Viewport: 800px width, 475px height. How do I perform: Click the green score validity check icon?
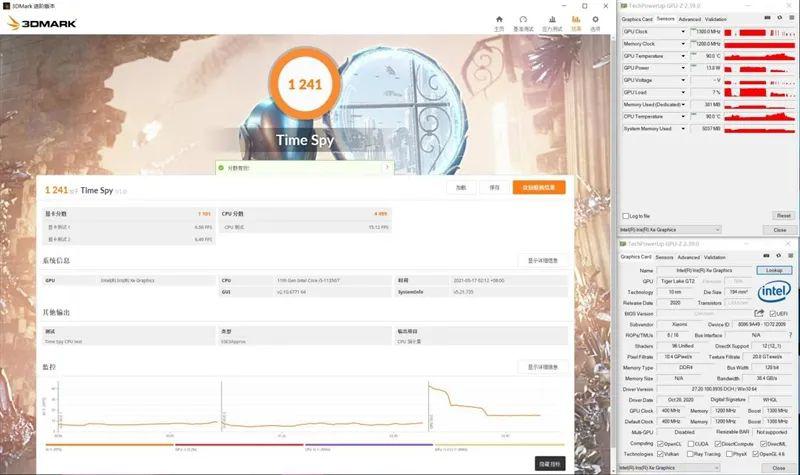tap(221, 167)
